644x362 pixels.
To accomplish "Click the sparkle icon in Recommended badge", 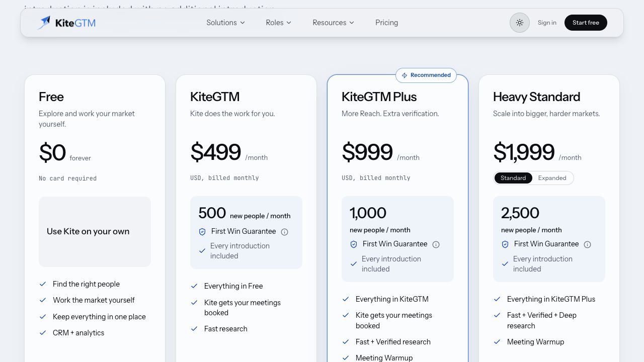I will point(405,75).
